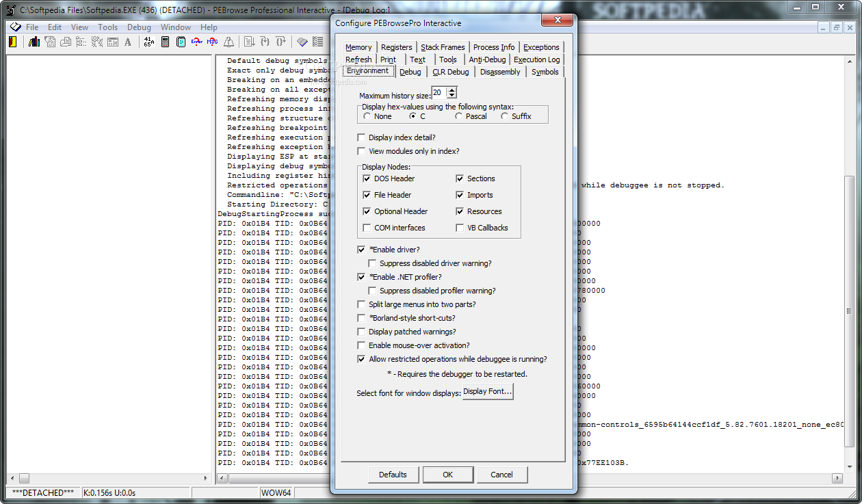Click the Cancel button
The image size is (862, 504).
501,475
